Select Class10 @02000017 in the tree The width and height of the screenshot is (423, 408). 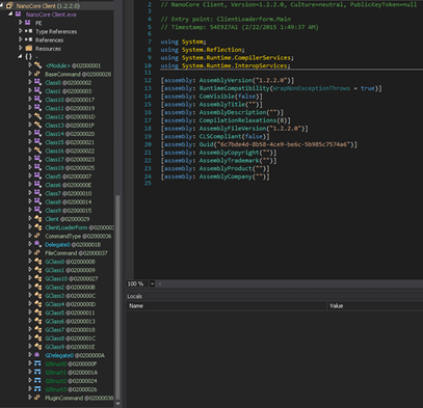[x=70, y=100]
